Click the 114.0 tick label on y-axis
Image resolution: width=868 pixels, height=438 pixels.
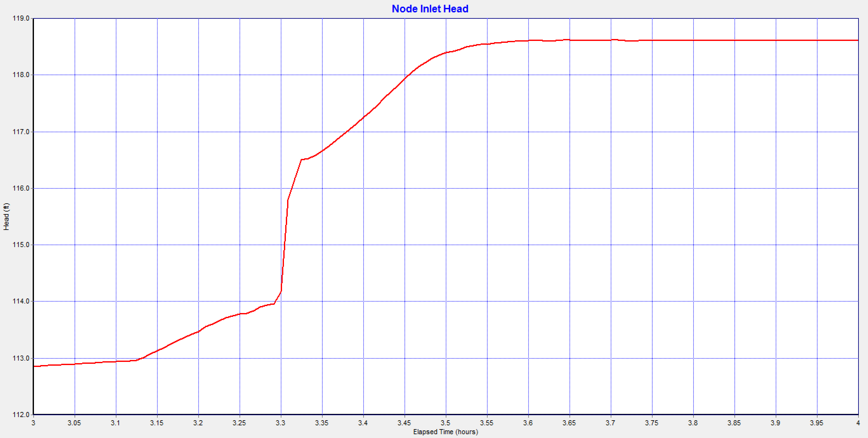coord(21,301)
